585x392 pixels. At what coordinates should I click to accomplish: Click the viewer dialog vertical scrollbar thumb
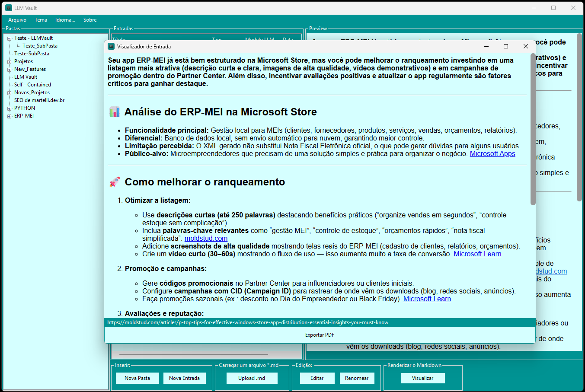point(533,129)
